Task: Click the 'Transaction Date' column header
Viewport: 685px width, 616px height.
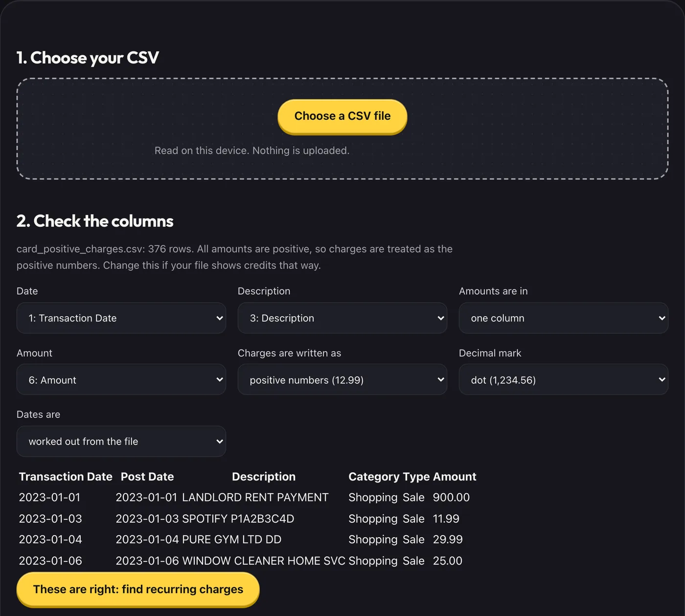Action: pyautogui.click(x=66, y=477)
